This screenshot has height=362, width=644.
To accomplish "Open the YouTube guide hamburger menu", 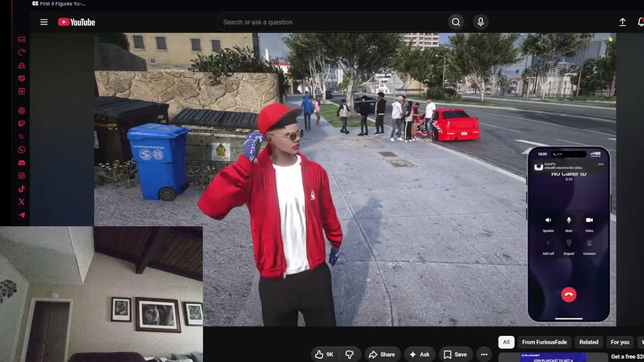I will click(x=44, y=22).
